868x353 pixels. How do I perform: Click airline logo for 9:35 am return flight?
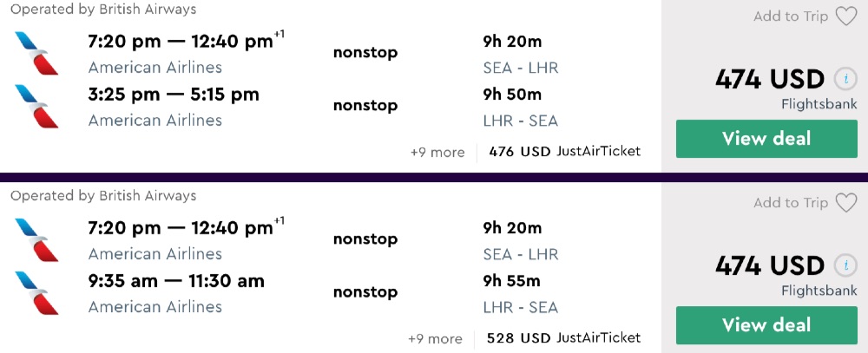(36, 292)
